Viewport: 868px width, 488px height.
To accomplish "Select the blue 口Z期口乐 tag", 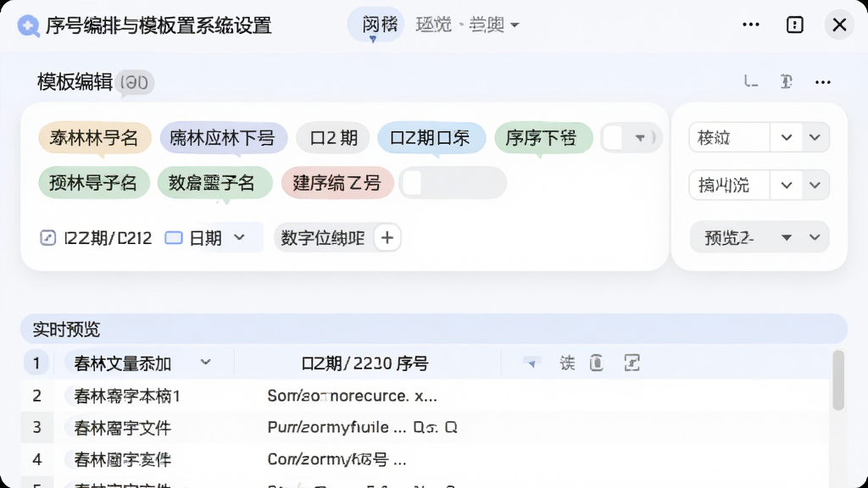I will pyautogui.click(x=431, y=138).
